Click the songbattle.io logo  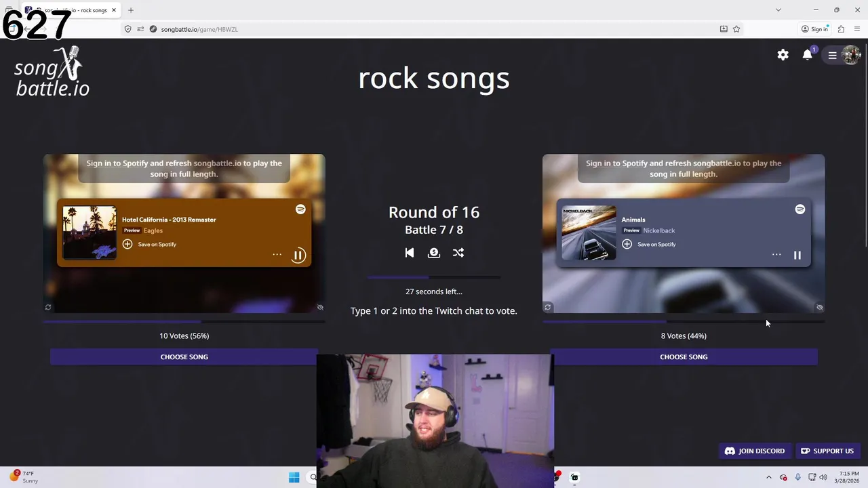[52, 73]
